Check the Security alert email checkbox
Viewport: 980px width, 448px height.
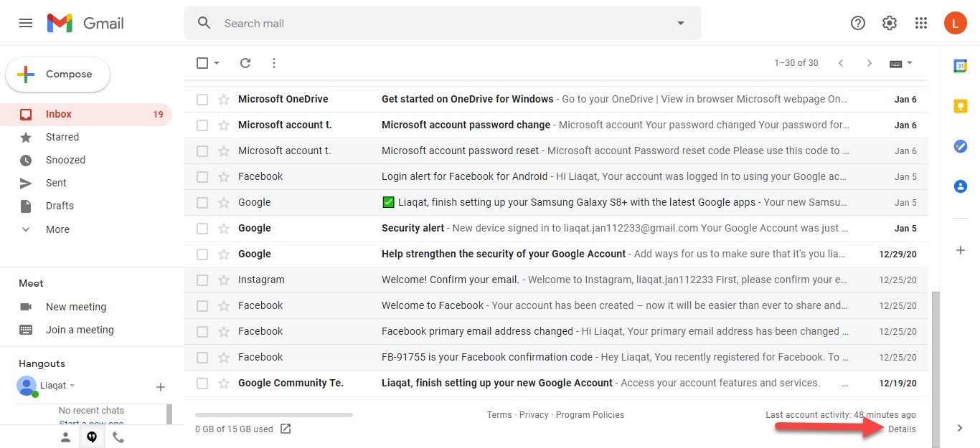202,229
